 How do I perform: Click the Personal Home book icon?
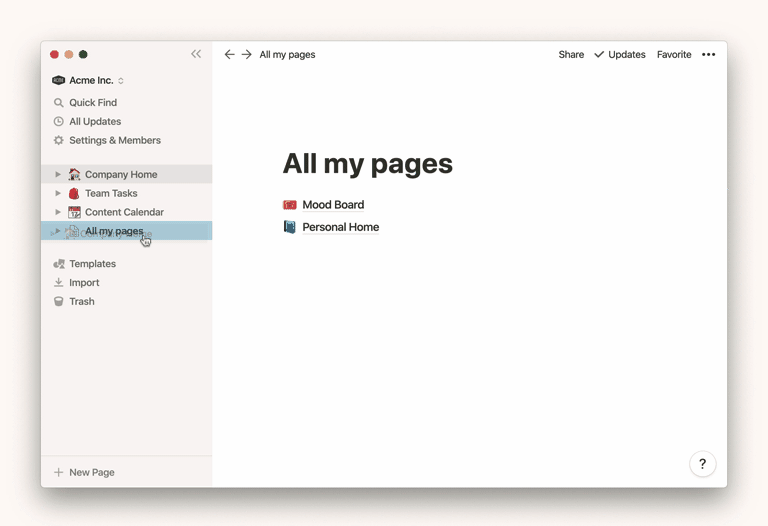(290, 227)
